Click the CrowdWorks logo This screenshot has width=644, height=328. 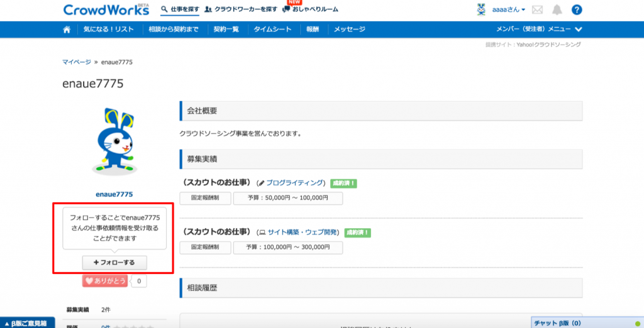coord(106,9)
